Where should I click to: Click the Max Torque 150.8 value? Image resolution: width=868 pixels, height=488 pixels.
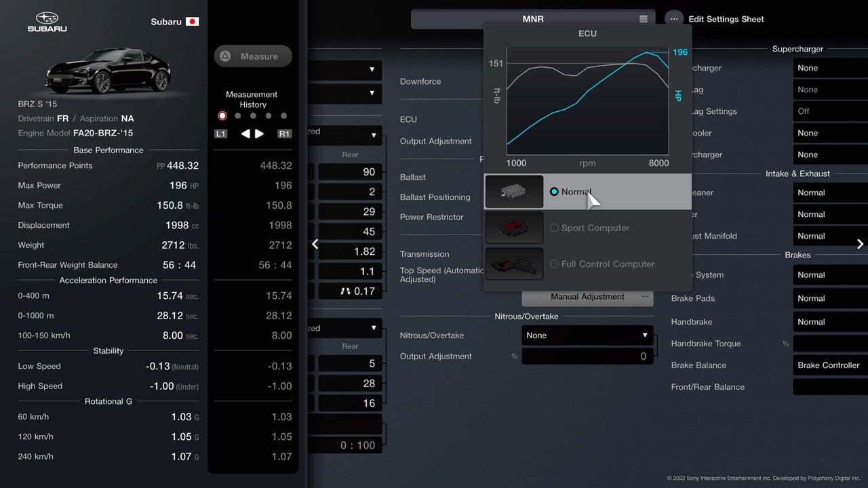coord(178,205)
